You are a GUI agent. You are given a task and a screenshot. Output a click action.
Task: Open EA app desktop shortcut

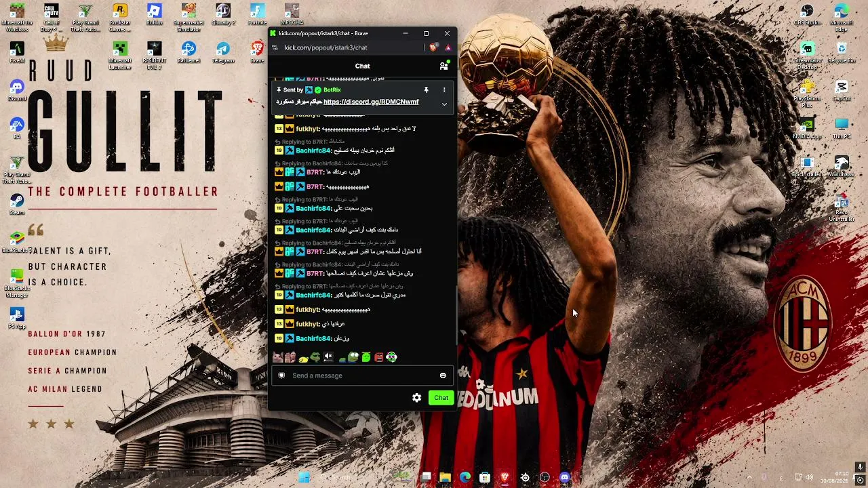coord(17,129)
